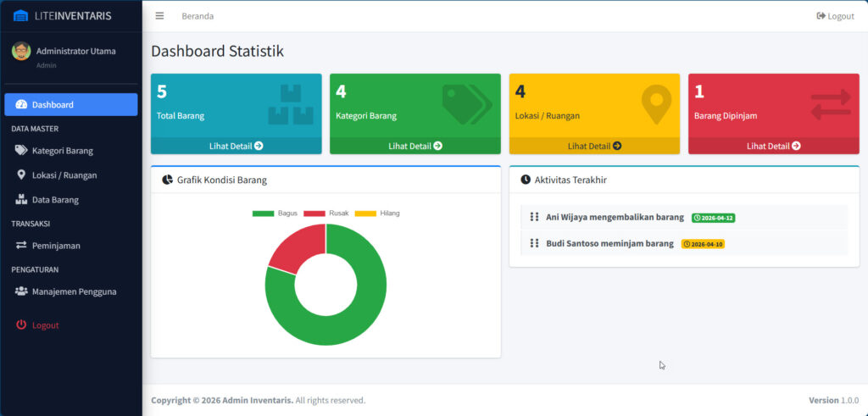Click Lihat Detail under Barang Dipinjam
The width and height of the screenshot is (868, 416).
pos(773,146)
